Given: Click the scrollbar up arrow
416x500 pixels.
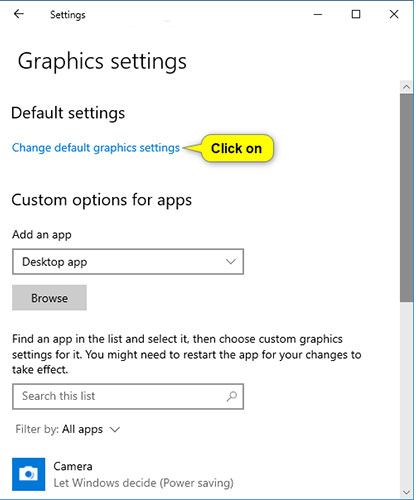Looking at the screenshot, I should [406, 87].
